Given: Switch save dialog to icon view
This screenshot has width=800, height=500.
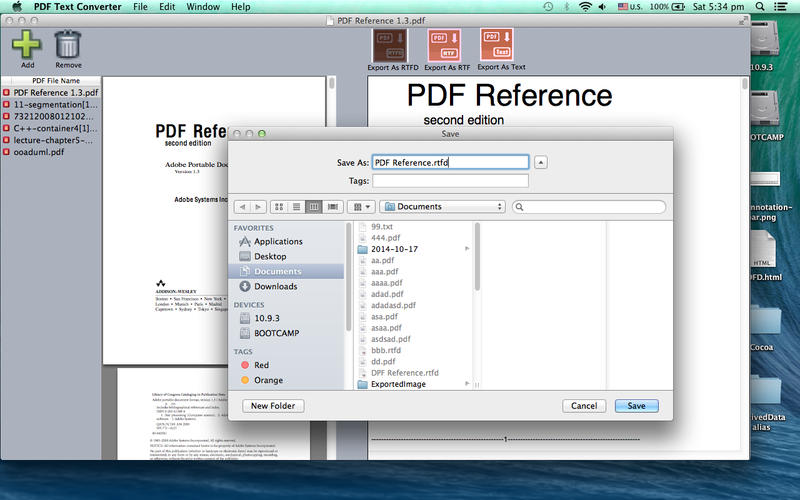Looking at the screenshot, I should [279, 207].
